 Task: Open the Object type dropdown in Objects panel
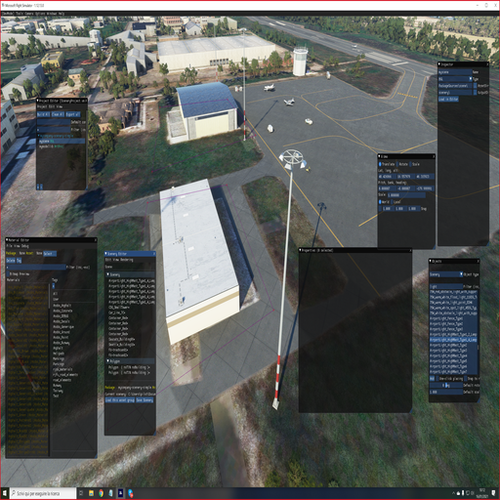[x=446, y=274]
